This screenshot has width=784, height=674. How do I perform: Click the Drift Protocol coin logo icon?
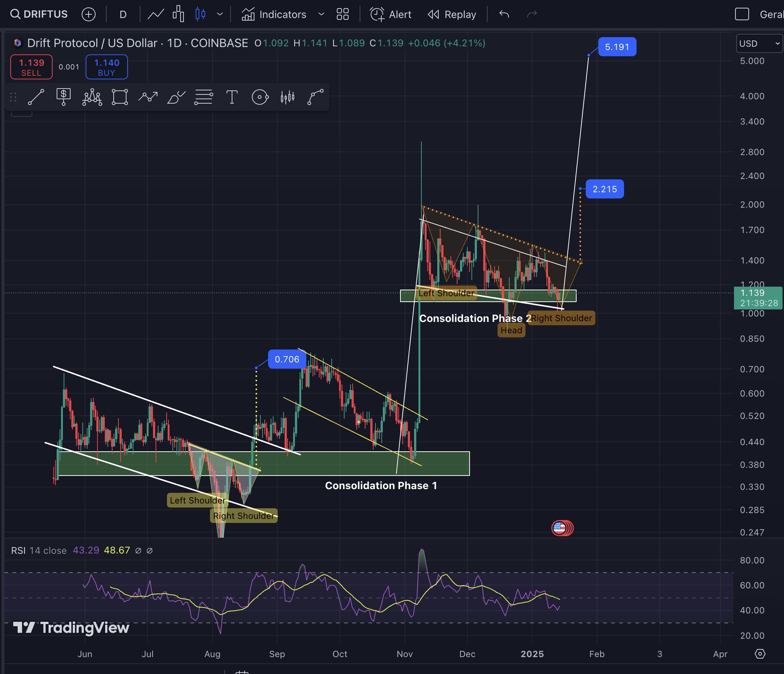tap(17, 43)
